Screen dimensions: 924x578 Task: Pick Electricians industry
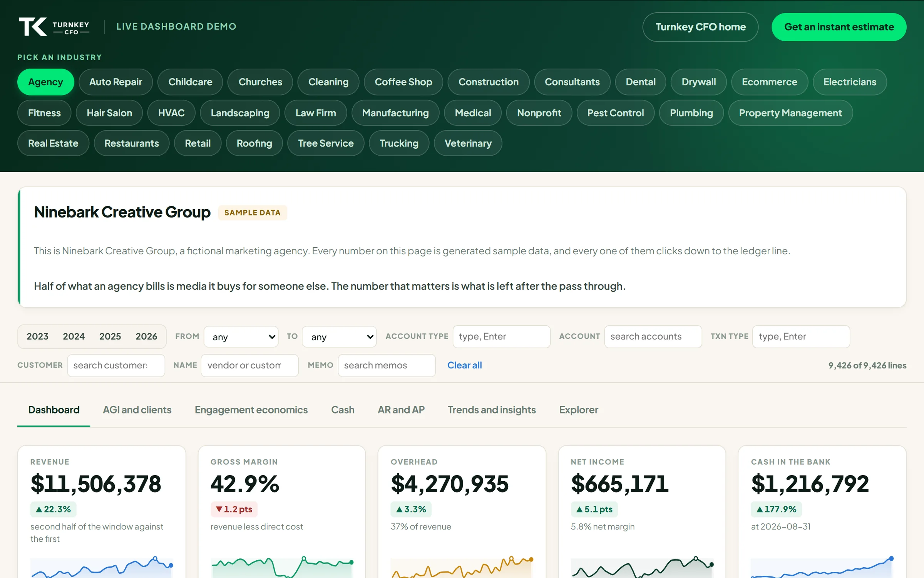850,82
